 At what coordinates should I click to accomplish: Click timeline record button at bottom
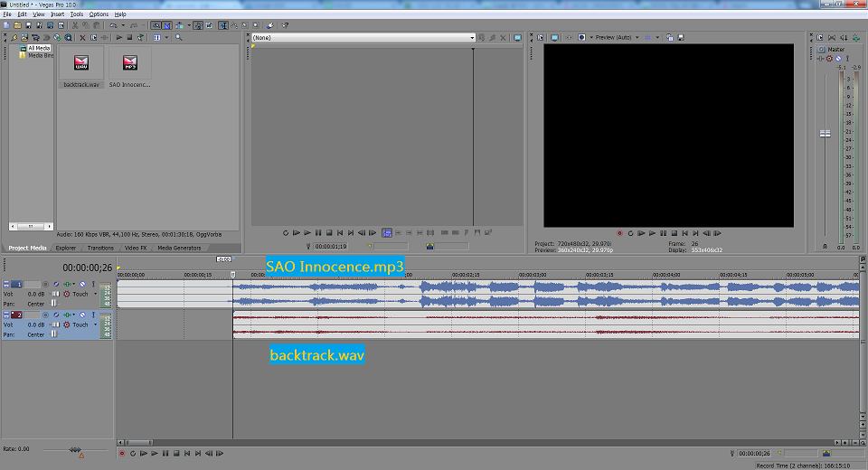122,454
